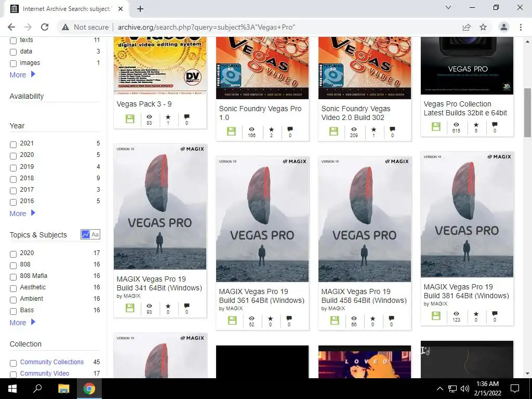Viewport: 532px width, 399px height.
Task: Filter by year 2021 checkbox
Action: click(13, 144)
